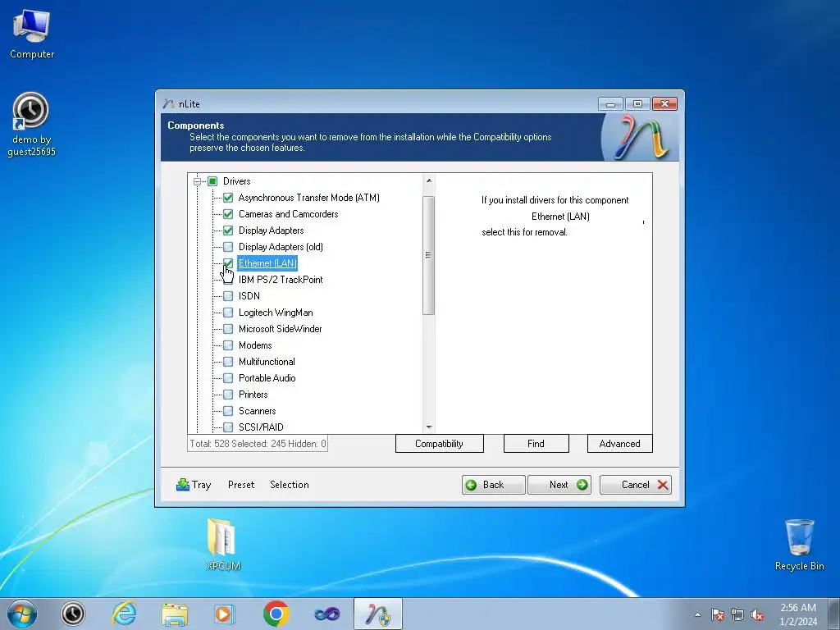Proceed with the Next button

pyautogui.click(x=559, y=485)
